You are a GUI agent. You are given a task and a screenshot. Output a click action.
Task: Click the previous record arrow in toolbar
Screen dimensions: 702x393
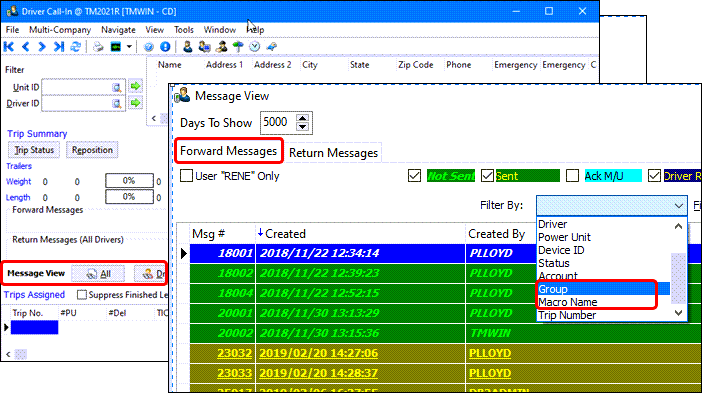tap(26, 47)
